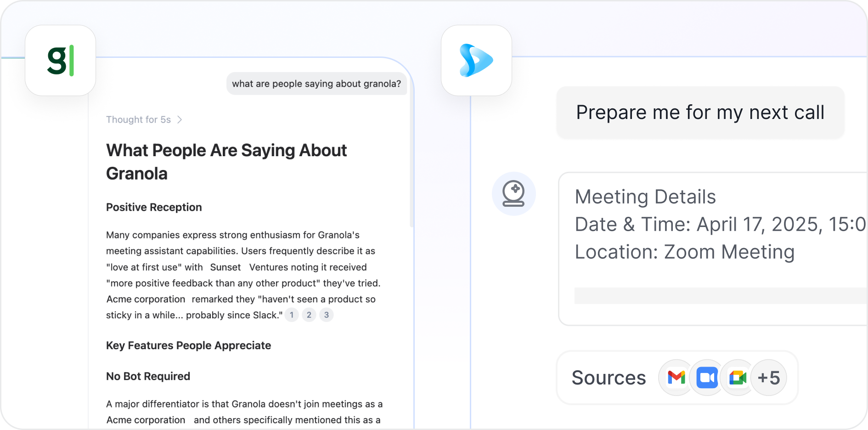Click the 'what are people saying about granola?' message

click(x=316, y=84)
